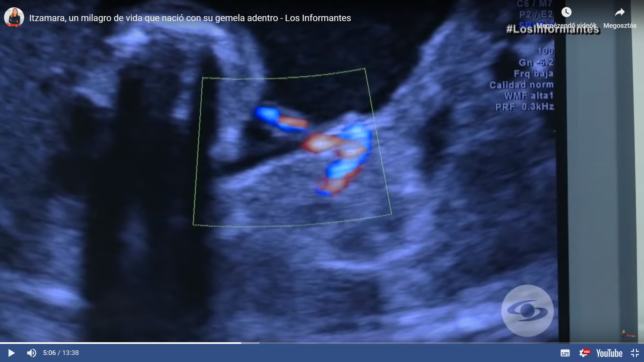This screenshot has width=644, height=362.
Task: Toggle subtitles with the captions icon
Action: tap(565, 353)
